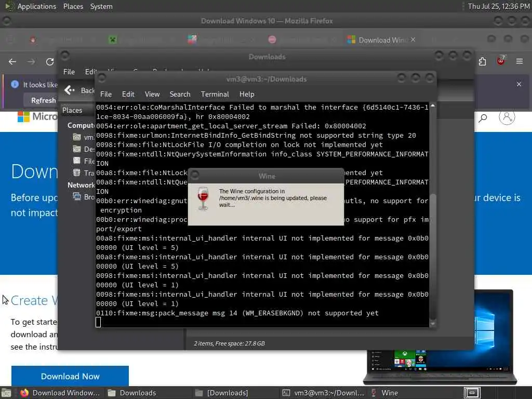532x399 pixels.
Task: Click the show desktop icon in taskbar
Action: click(6, 393)
